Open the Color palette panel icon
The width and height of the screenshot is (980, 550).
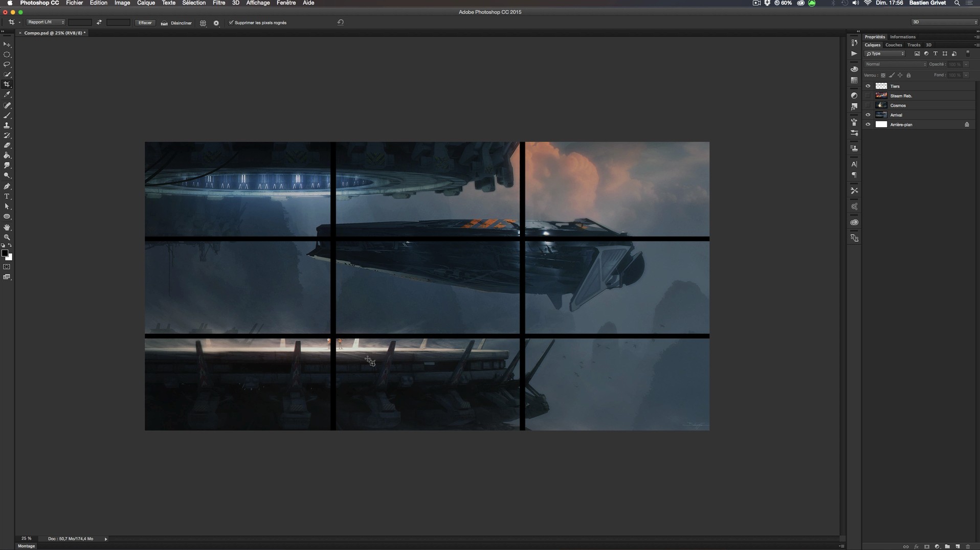[x=854, y=69]
